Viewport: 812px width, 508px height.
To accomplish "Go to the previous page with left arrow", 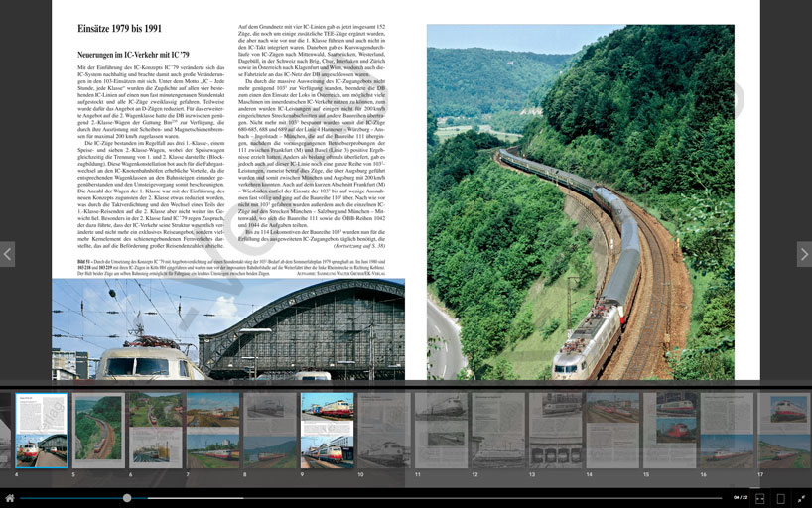I will pyautogui.click(x=7, y=255).
